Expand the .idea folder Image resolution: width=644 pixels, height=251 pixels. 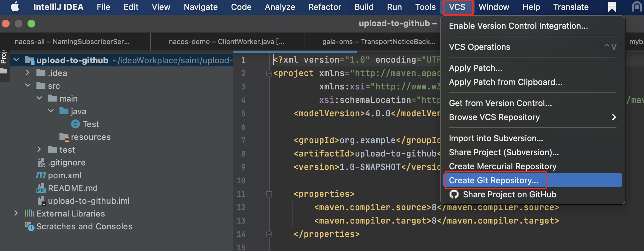tap(28, 73)
